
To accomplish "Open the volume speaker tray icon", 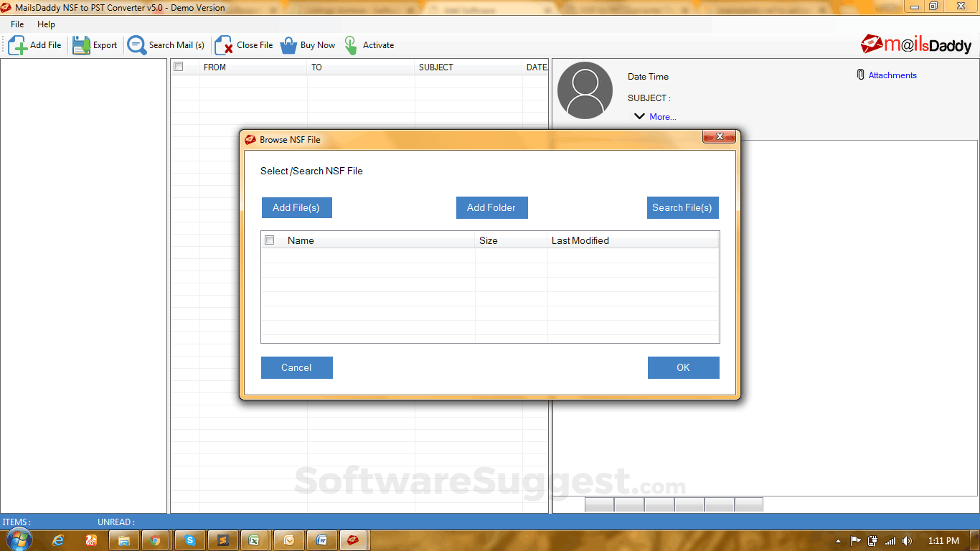I will pyautogui.click(x=908, y=541).
